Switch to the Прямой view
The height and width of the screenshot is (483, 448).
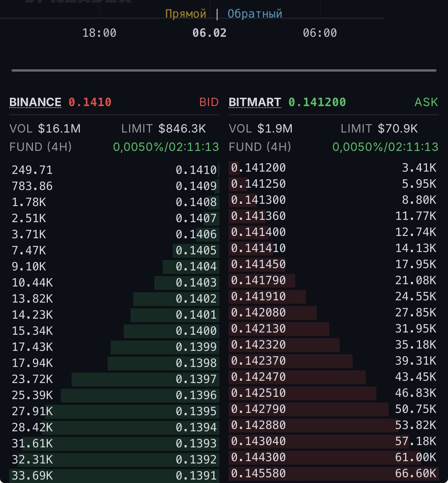pyautogui.click(x=185, y=15)
